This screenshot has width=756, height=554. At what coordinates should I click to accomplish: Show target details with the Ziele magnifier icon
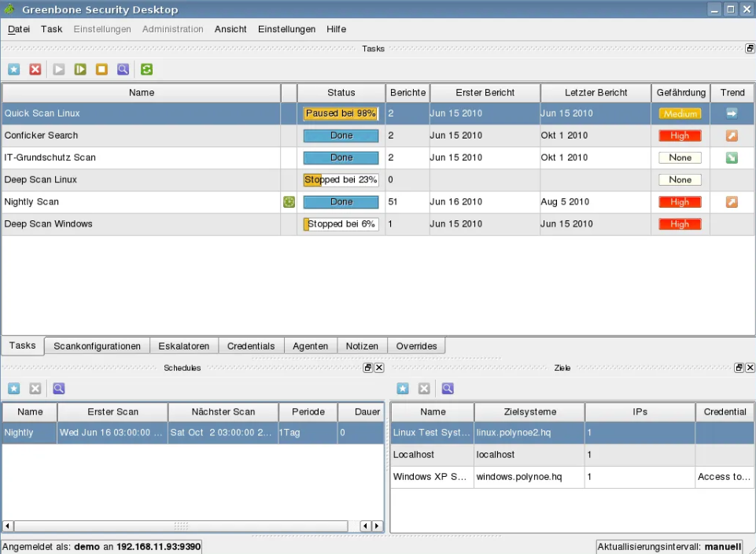click(x=448, y=389)
